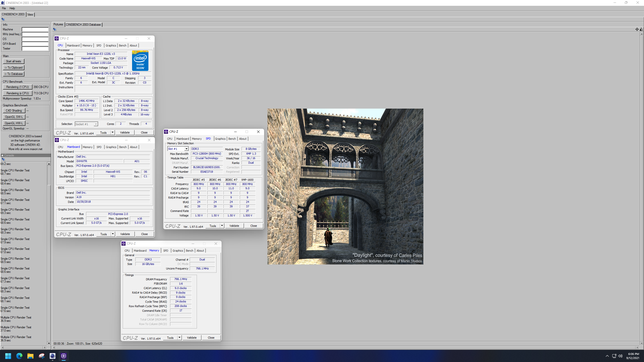Viewport: 644px width, 362px height.
Task: Click the DRAM Frequency value 798.1 MHz
Action: (181, 279)
